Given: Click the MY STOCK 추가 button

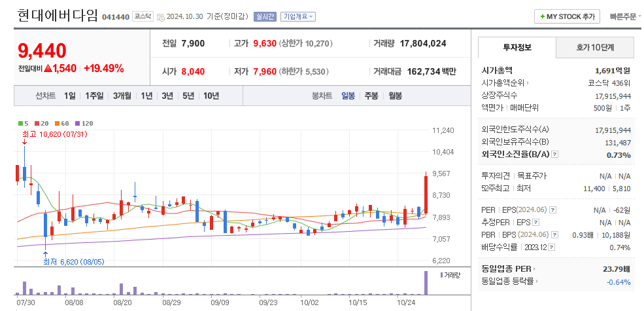Looking at the screenshot, I should click(567, 16).
